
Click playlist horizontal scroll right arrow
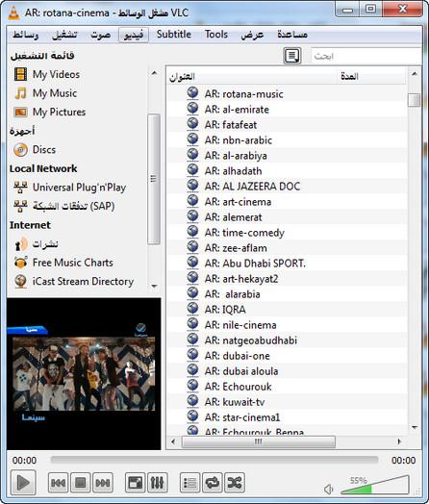pos(399,441)
